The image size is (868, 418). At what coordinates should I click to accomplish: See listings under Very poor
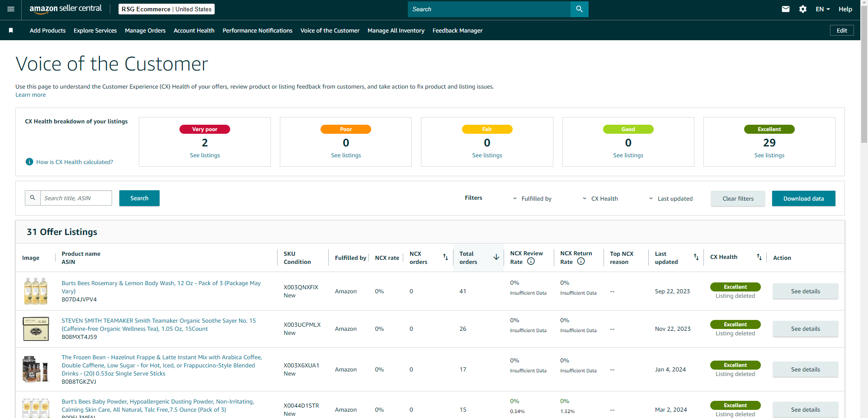(x=205, y=155)
